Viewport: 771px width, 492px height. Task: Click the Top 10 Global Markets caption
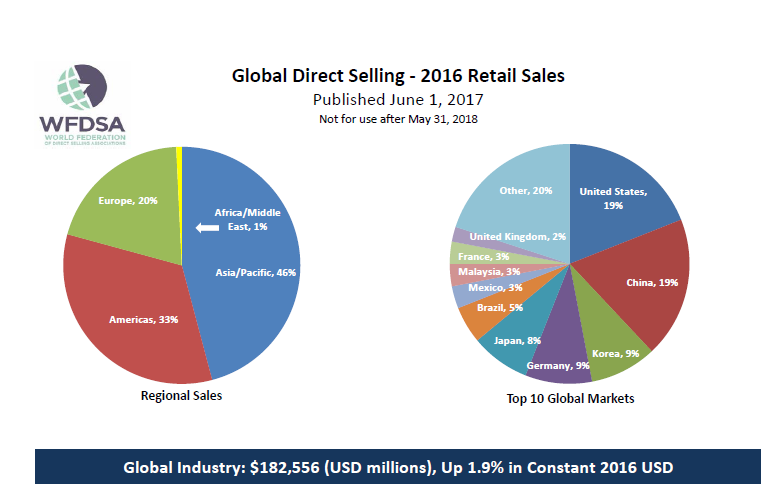pyautogui.click(x=569, y=399)
